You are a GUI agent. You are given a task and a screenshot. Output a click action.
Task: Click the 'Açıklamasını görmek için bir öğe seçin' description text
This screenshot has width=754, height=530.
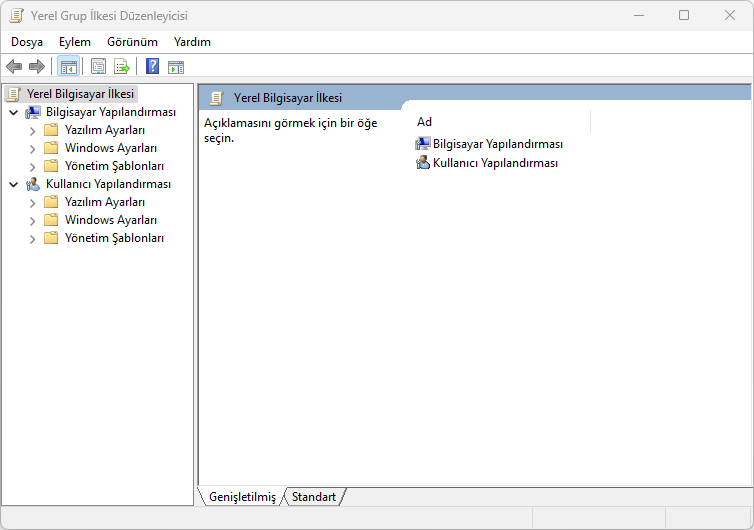(290, 130)
